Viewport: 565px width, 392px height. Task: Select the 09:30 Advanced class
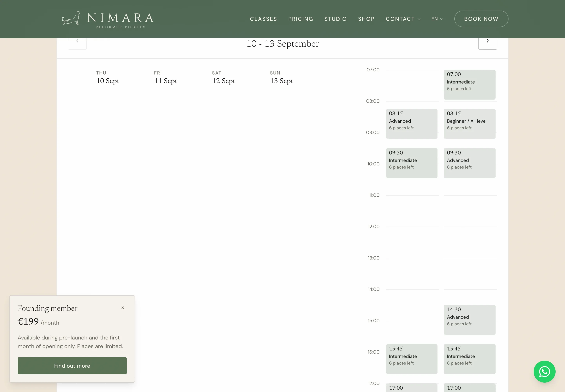click(x=469, y=163)
